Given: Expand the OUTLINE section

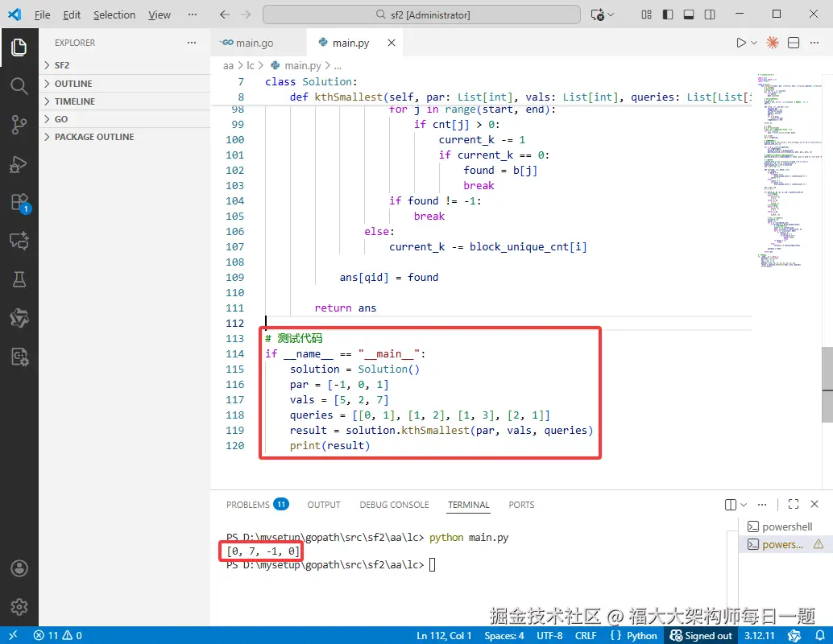Looking at the screenshot, I should pyautogui.click(x=124, y=84).
